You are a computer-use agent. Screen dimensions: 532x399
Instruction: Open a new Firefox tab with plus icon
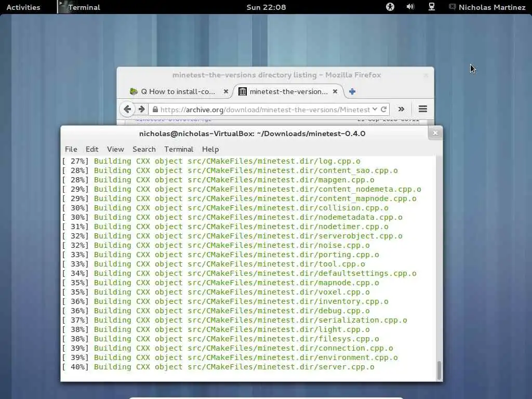(352, 91)
